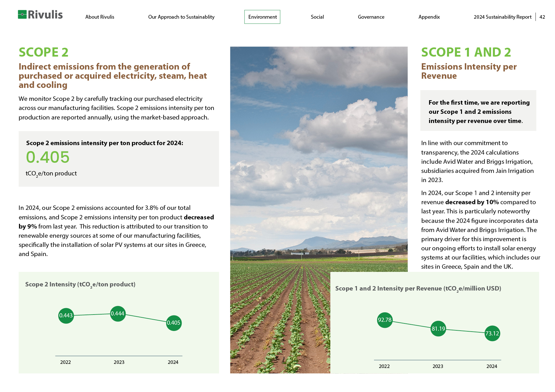Open the About Rivulis tab
555x392 pixels.
(x=100, y=17)
